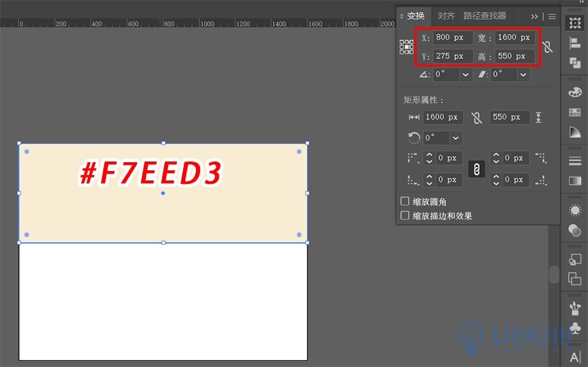Increase the bottom-right corner radius value
Viewport: 588px width, 367px height.
pos(496,176)
